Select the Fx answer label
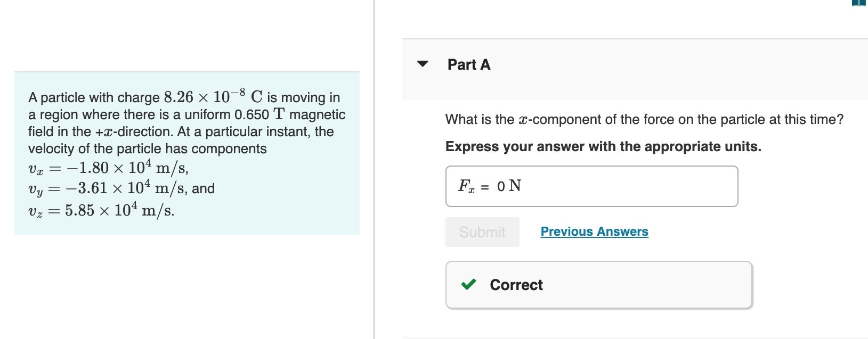Viewport: 868px width, 339px height. coord(466,186)
